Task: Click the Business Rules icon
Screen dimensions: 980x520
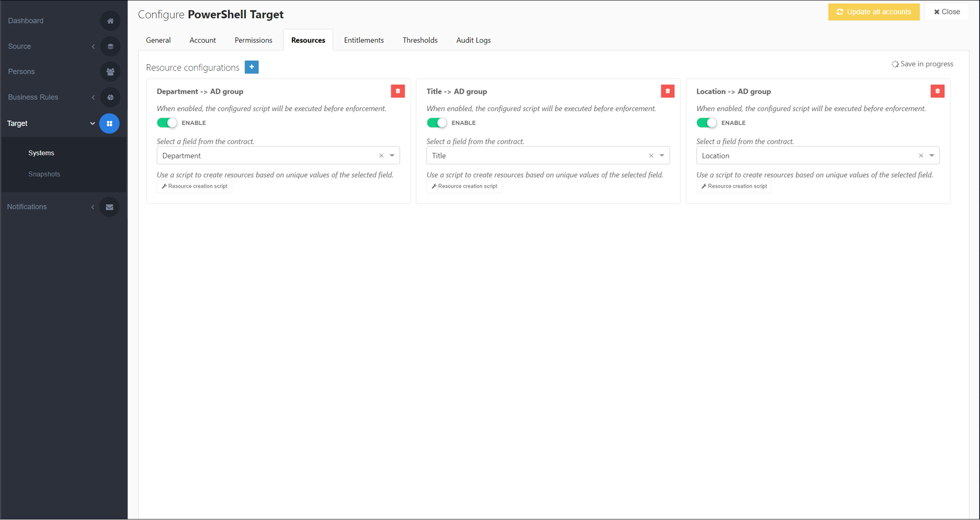Action: (110, 97)
